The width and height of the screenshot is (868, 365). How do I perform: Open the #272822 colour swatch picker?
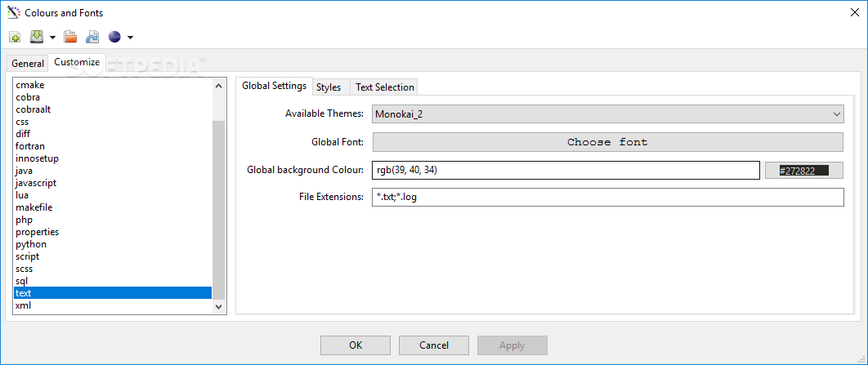click(804, 171)
